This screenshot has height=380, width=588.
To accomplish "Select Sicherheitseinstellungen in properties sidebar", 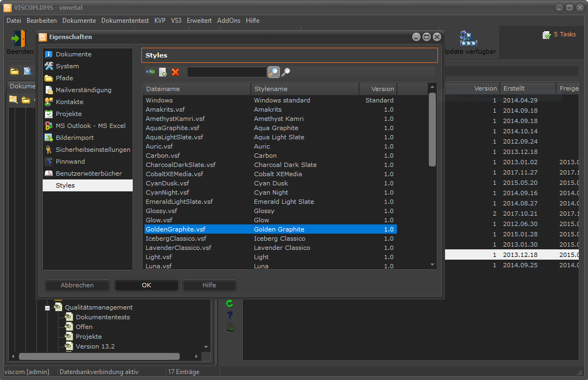I will [88, 150].
